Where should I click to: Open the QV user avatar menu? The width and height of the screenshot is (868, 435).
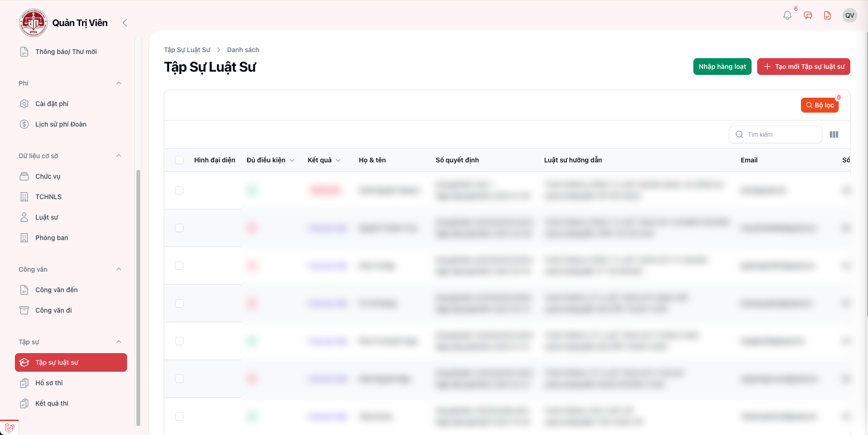(849, 15)
